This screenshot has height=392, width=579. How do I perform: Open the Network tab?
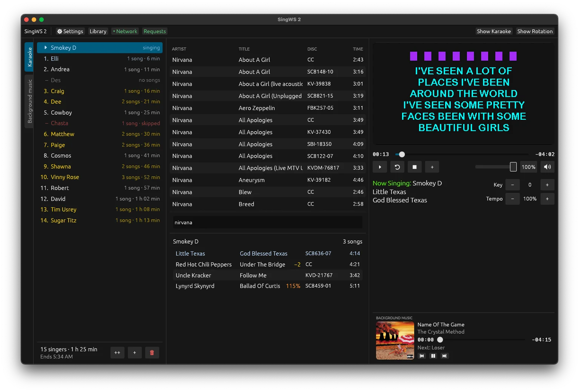(125, 31)
